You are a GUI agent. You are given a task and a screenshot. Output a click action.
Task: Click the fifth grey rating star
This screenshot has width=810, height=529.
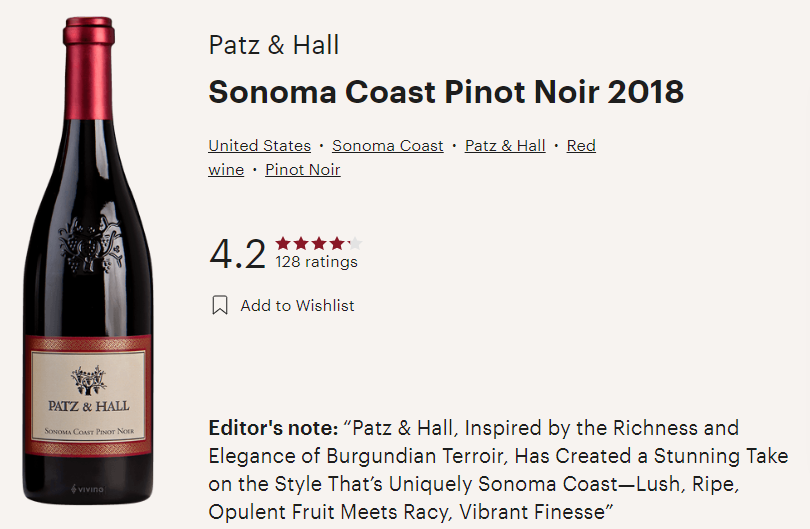tap(354, 243)
